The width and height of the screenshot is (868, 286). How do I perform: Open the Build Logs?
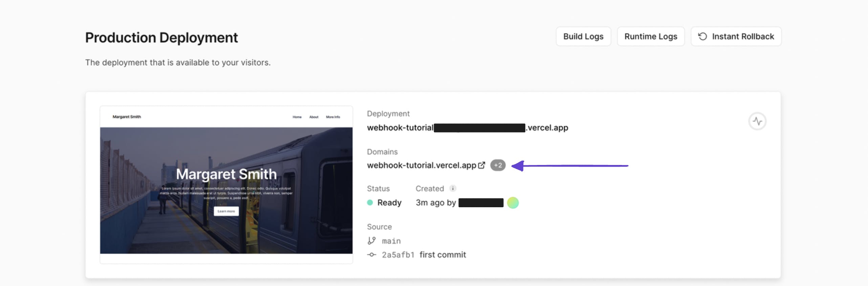point(583,36)
